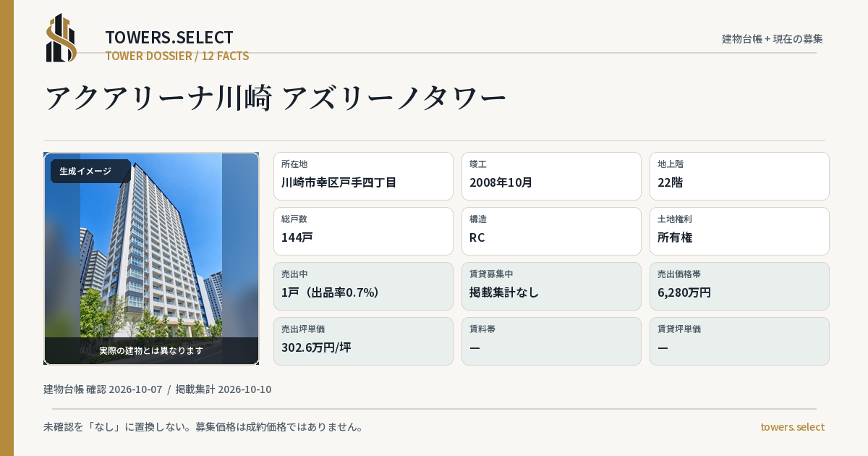The image size is (868, 456).
Task: Select the 売出坪単価 302.6万円/坪 card
Action: point(363,341)
